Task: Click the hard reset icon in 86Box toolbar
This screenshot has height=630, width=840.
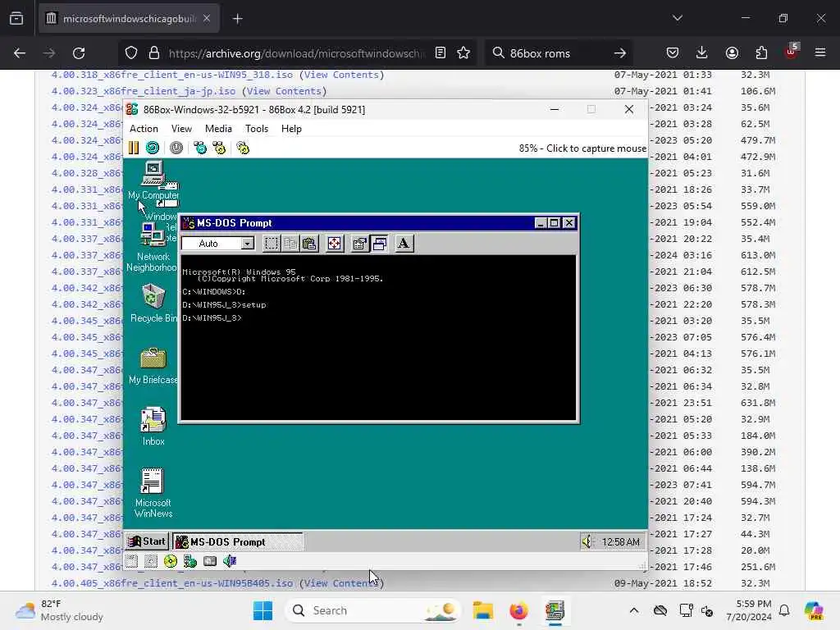Action: pos(153,148)
